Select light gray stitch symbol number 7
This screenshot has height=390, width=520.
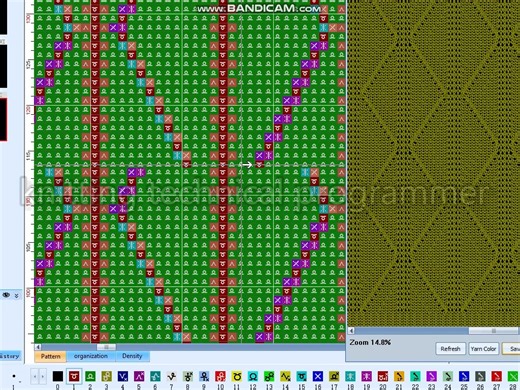point(172,376)
